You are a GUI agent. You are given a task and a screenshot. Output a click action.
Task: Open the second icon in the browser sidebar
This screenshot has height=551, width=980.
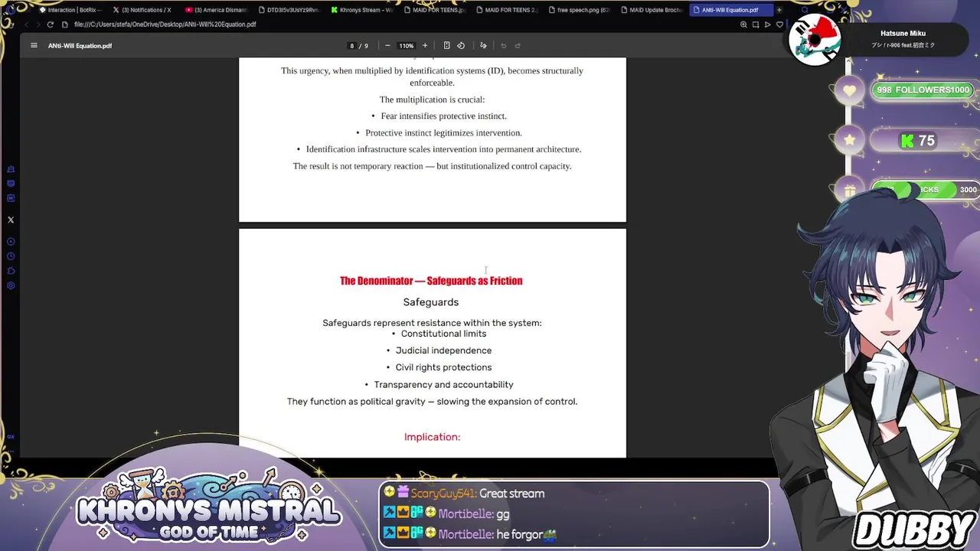tap(11, 184)
